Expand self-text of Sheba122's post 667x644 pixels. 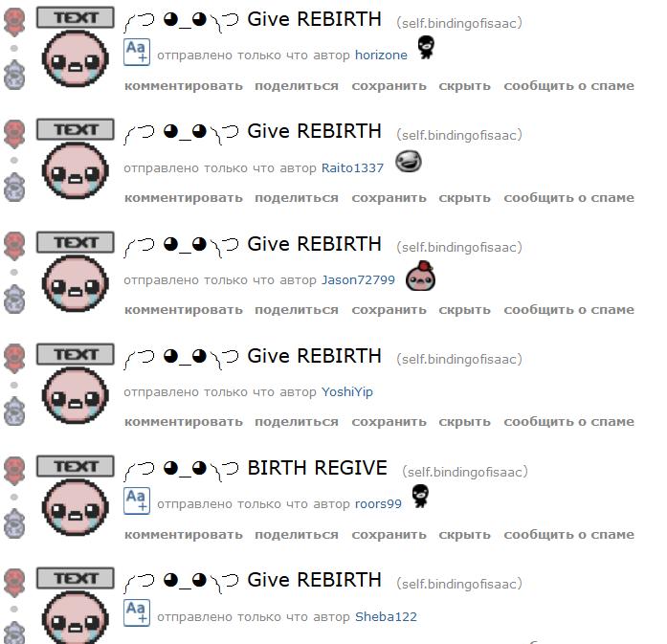[137, 613]
